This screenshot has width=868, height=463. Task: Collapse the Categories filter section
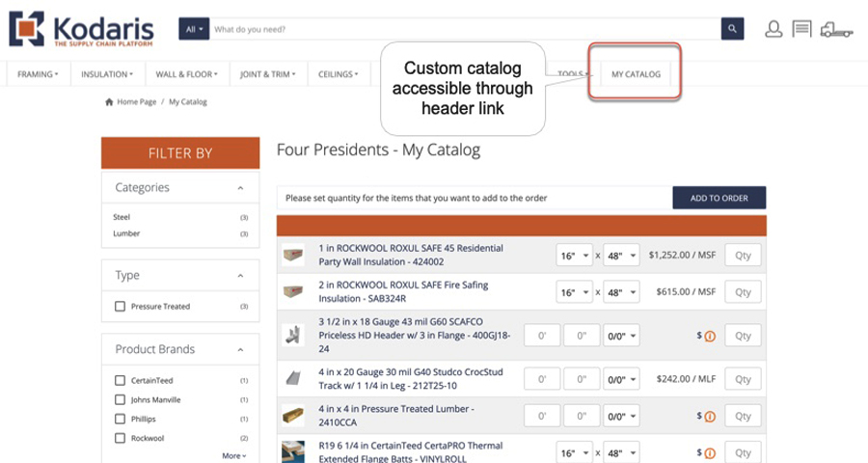click(240, 188)
